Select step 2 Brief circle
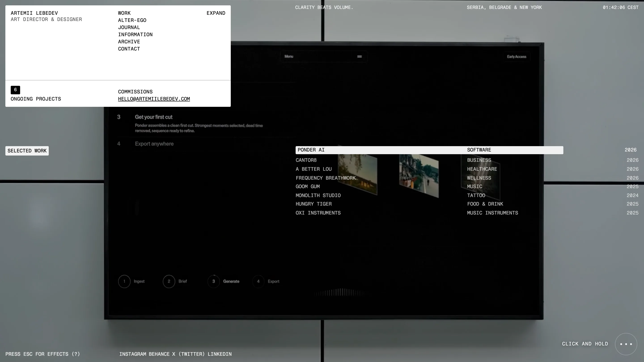The image size is (644, 362). click(x=169, y=281)
